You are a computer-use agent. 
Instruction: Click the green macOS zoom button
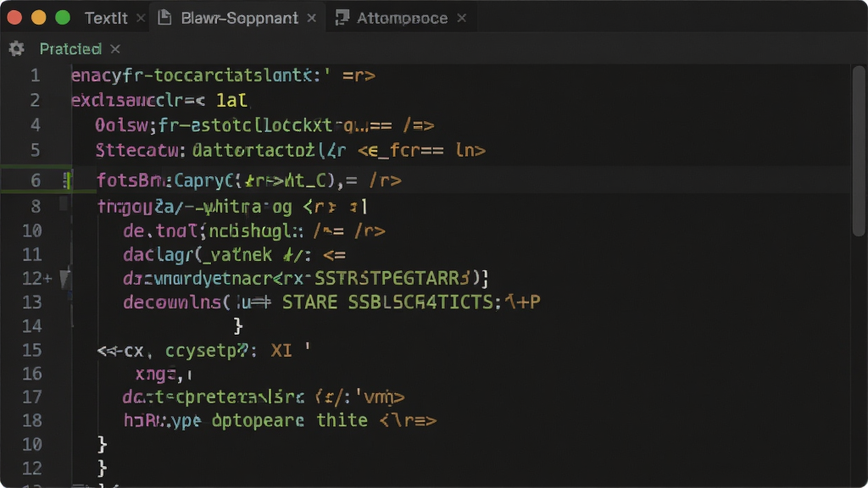tap(63, 18)
